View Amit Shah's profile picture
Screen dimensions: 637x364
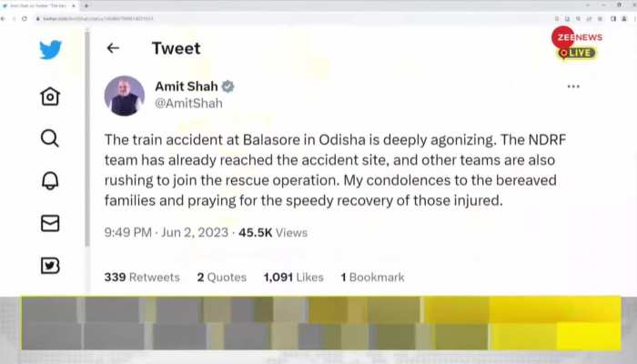tap(125, 96)
